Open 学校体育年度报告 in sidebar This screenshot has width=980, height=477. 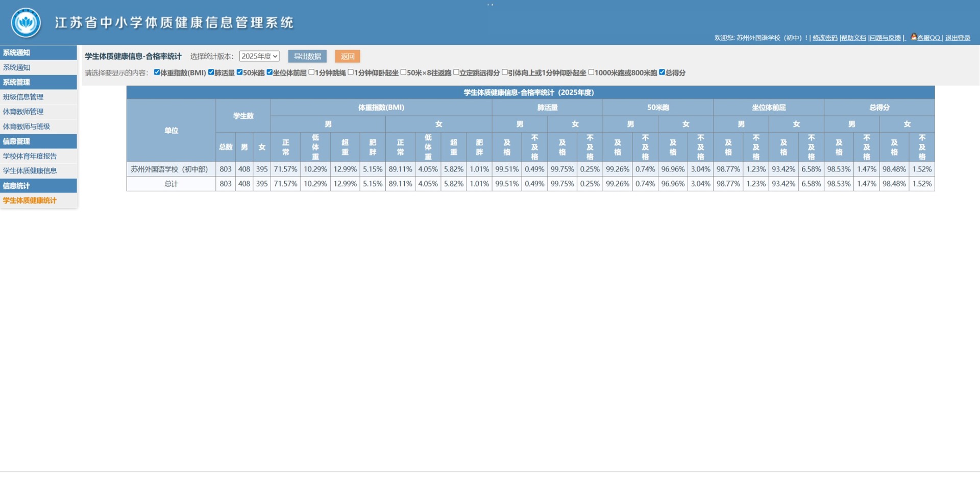[x=38, y=156]
